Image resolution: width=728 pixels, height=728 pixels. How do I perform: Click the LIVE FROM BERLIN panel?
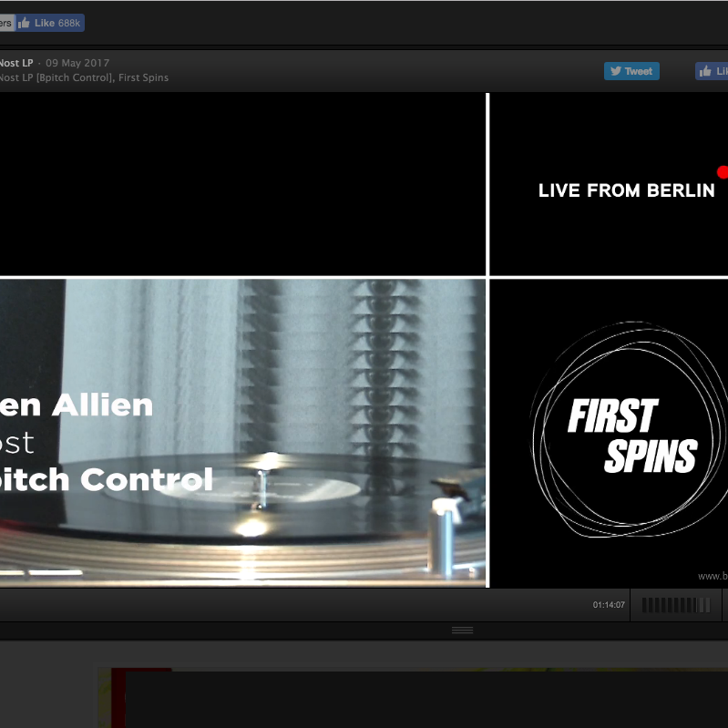[x=609, y=184]
